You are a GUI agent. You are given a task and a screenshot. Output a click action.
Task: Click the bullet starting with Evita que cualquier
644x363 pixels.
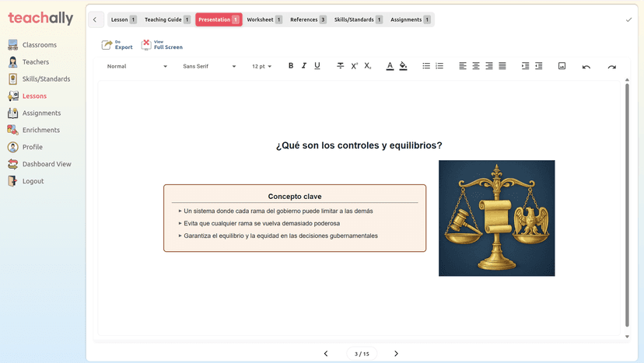click(261, 223)
